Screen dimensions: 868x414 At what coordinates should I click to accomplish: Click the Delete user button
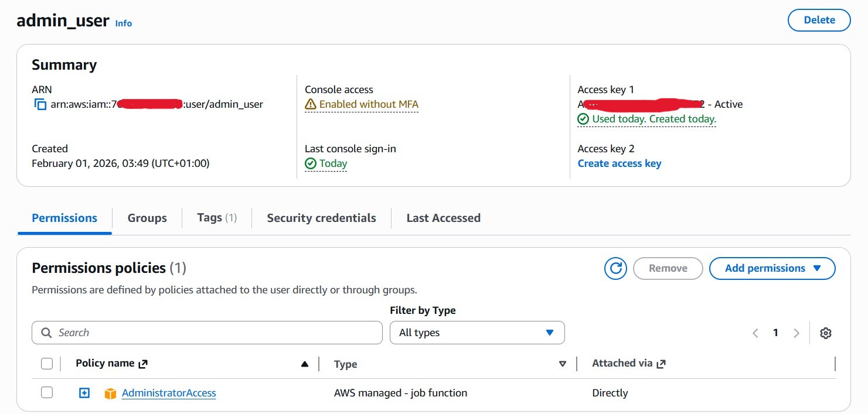819,19
